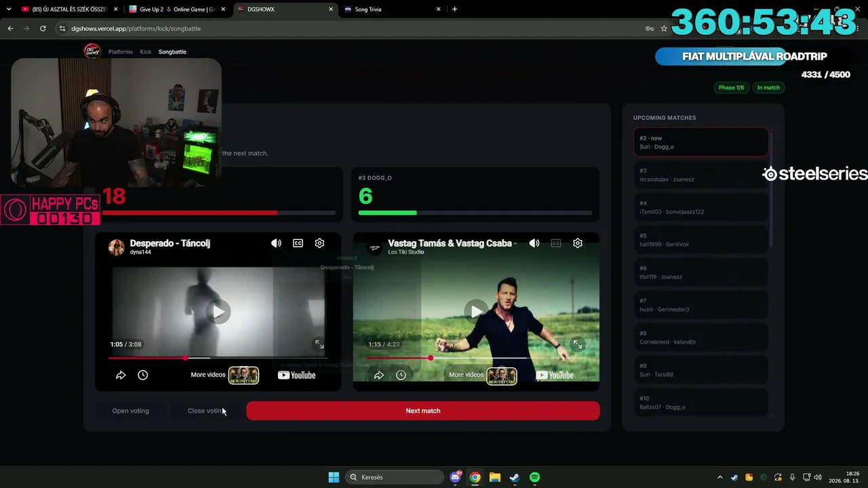
Task: Switch to the YouTube ÚJ ASZTAL ÉS SZÉK tab
Action: pyautogui.click(x=69, y=9)
